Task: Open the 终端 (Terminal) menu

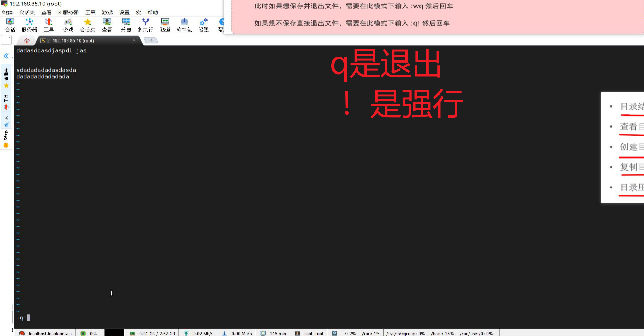Action: [x=7, y=12]
